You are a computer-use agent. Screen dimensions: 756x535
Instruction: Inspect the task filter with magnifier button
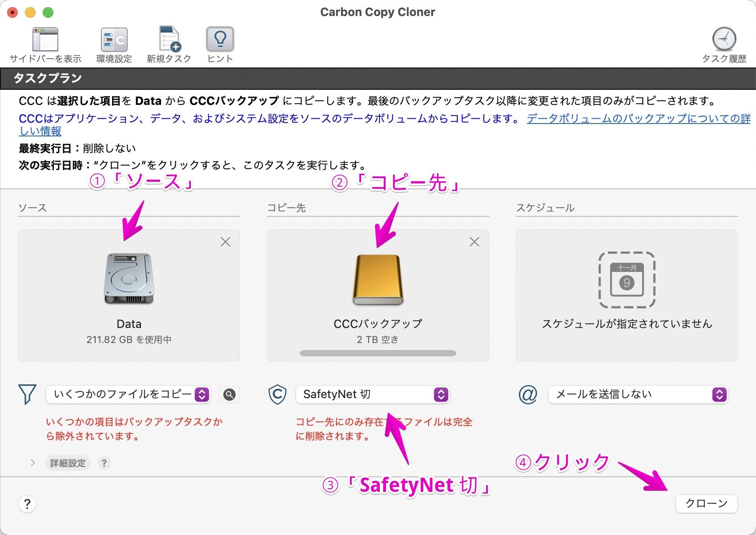[229, 395]
